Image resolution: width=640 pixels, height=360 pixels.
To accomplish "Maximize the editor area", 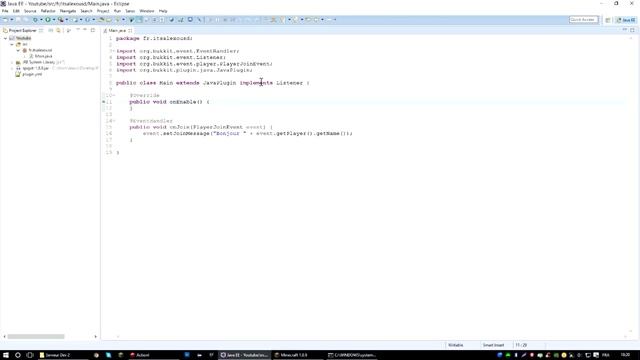I will (632, 30).
